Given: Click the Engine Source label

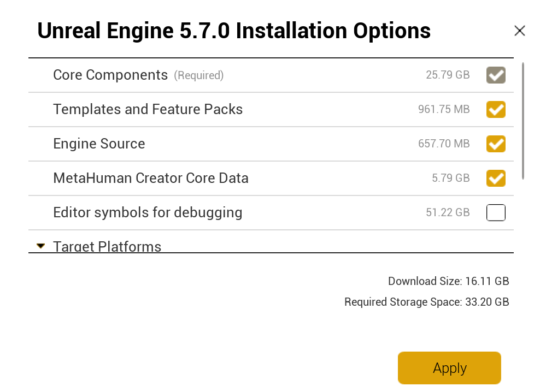Looking at the screenshot, I should tap(99, 144).
